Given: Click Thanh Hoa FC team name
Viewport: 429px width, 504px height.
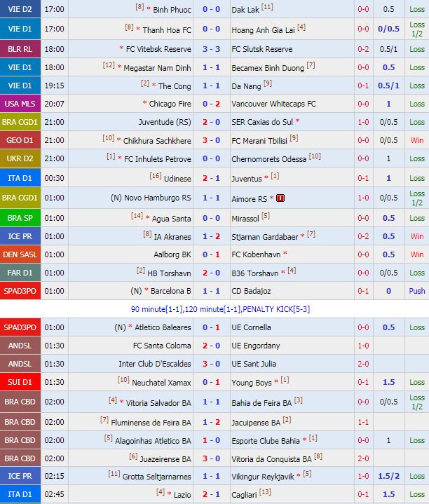Looking at the screenshot, I should (167, 30).
